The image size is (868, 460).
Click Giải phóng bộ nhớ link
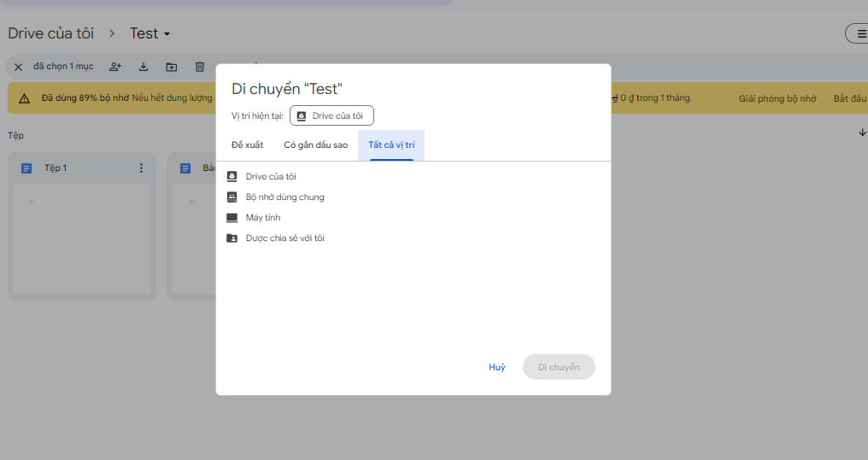(x=777, y=98)
